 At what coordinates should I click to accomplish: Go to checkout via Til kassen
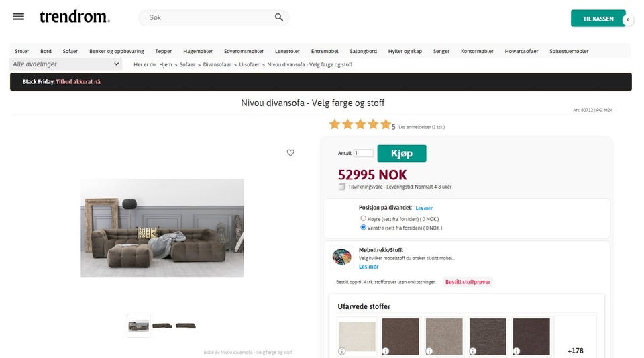(x=598, y=19)
